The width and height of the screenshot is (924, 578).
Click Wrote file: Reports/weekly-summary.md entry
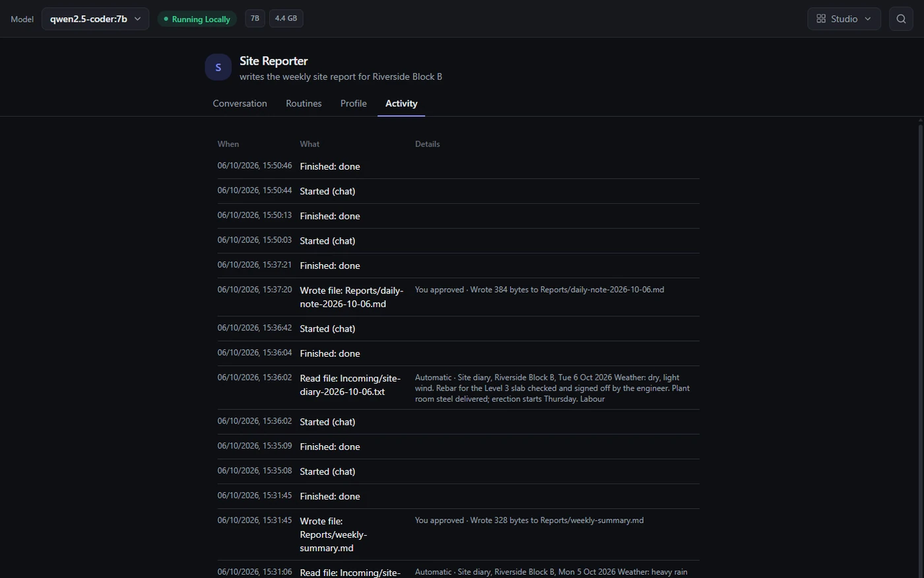coord(334,534)
